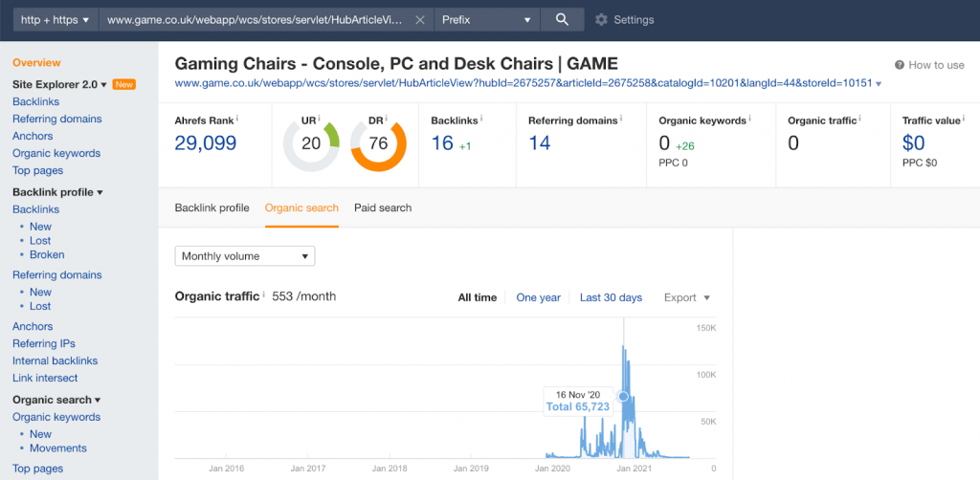Open Anchors under Site Explorer 2.0
980x480 pixels.
pos(33,136)
